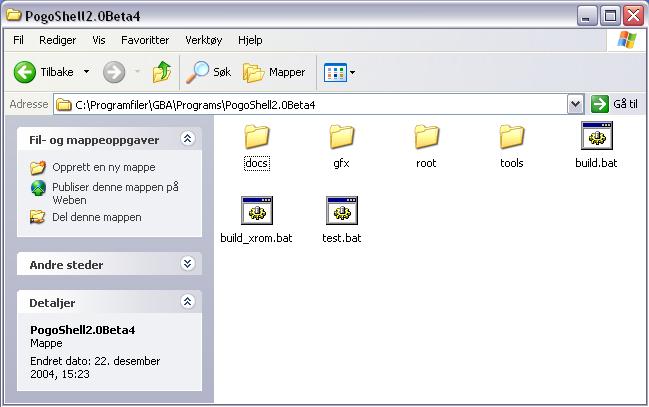
Task: Select the tools folder icon
Action: [x=512, y=136]
